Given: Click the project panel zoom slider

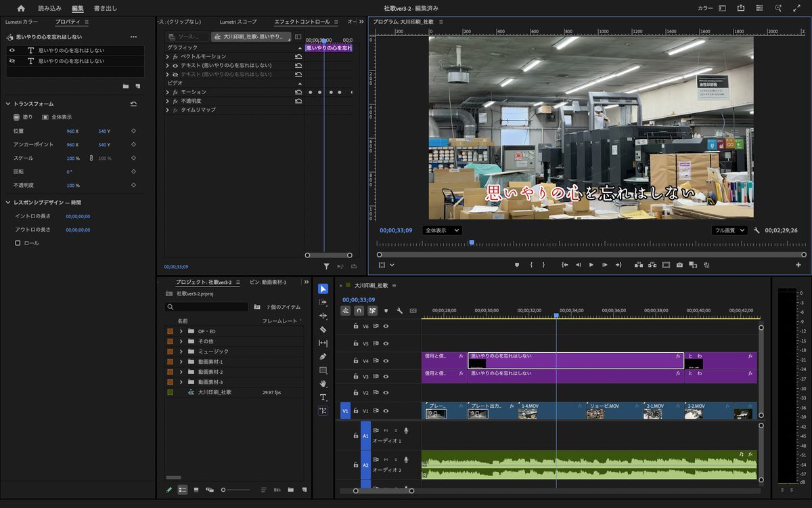Looking at the screenshot, I should point(224,489).
